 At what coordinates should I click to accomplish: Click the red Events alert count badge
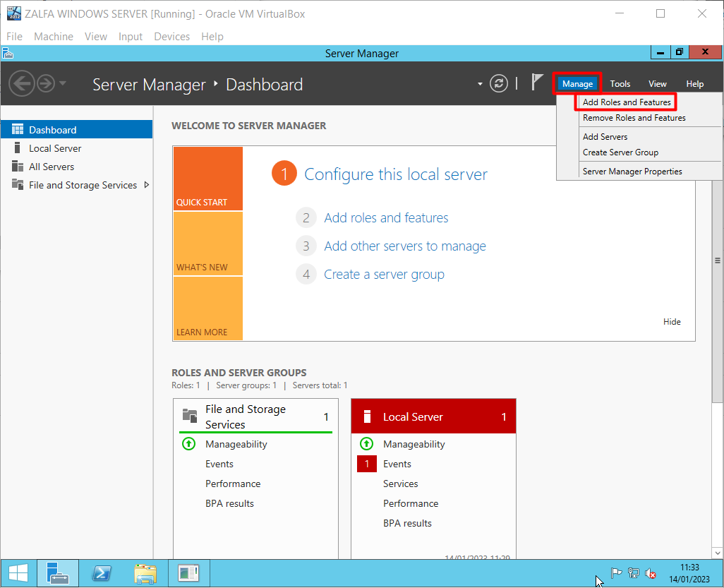pyautogui.click(x=367, y=464)
